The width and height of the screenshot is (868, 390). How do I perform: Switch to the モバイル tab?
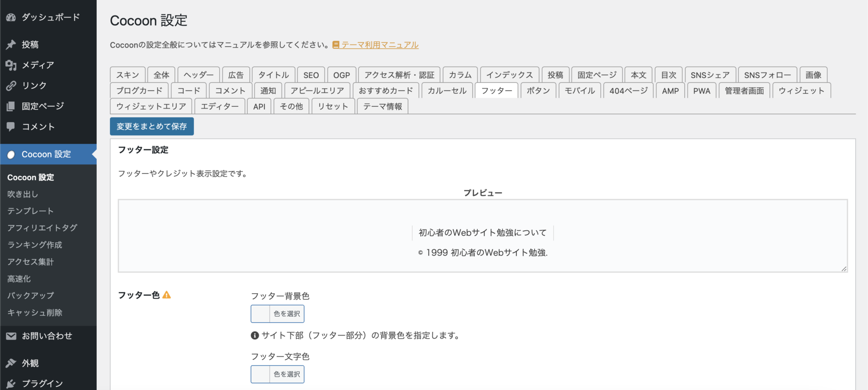(580, 90)
